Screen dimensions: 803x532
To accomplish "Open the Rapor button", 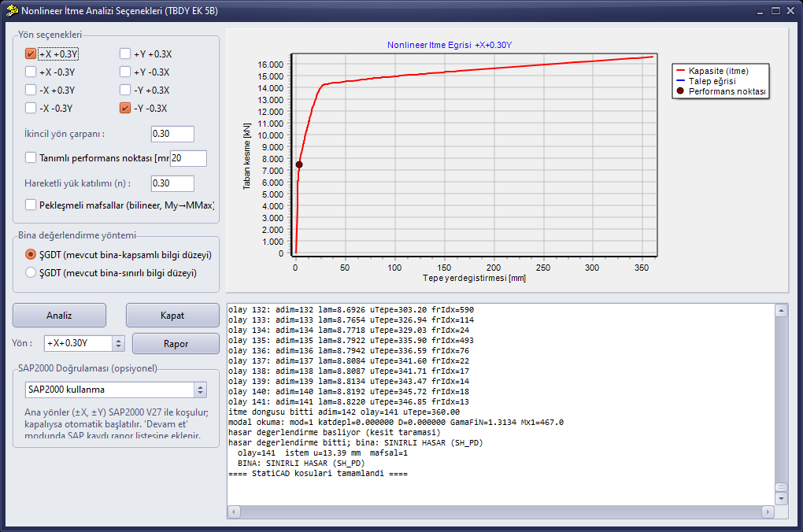I will click(176, 344).
